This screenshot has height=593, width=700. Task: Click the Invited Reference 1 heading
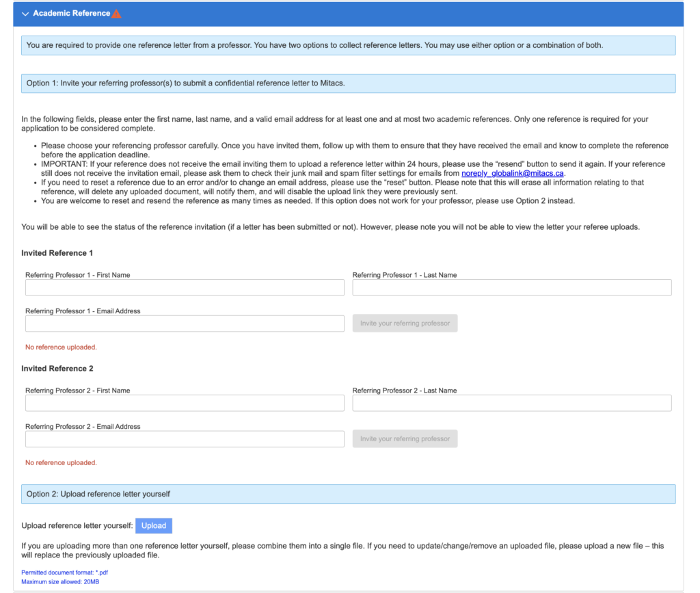coord(57,253)
